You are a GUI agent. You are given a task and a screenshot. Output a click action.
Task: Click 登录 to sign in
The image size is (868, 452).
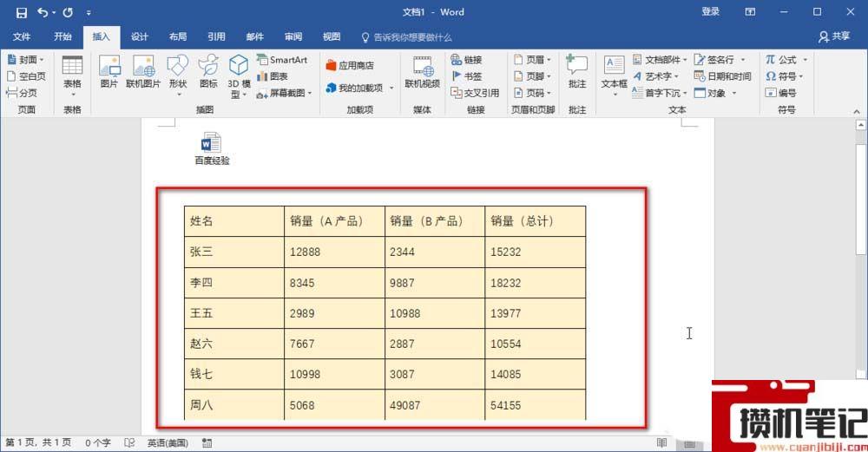click(x=710, y=11)
